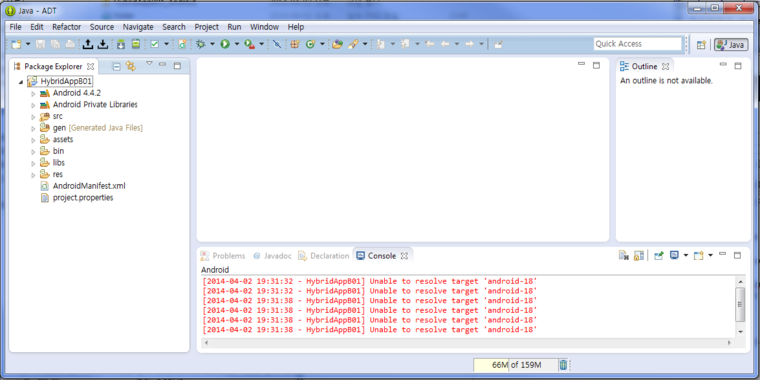Click the Debug bug icon in toolbar
Viewport: 760px width, 380px height.
(x=201, y=44)
